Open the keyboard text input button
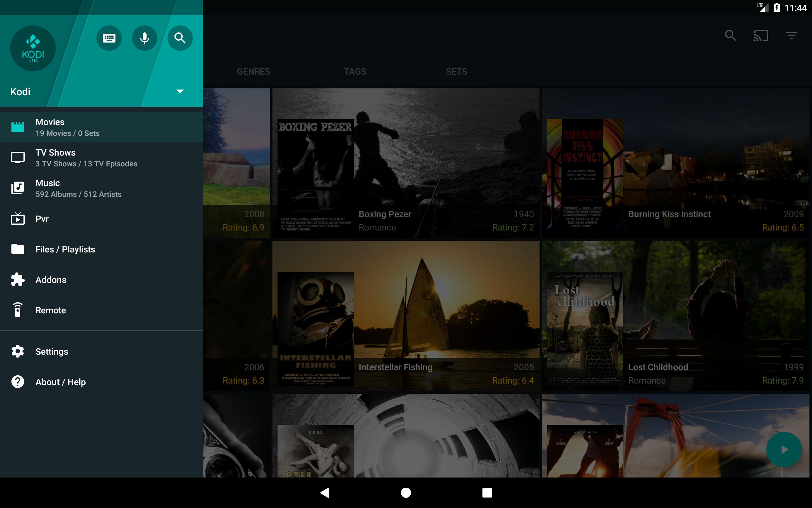 tap(109, 38)
